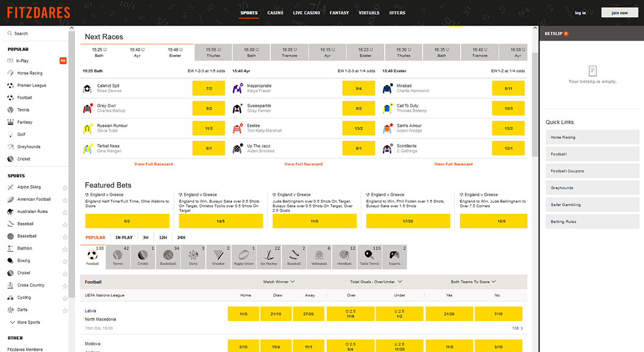
Task: Favourite Australian Rules with its star
Action: (x=65, y=212)
